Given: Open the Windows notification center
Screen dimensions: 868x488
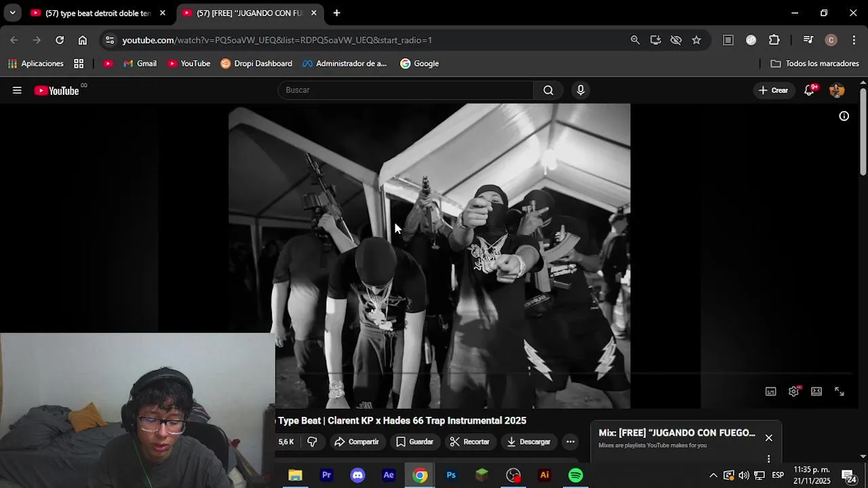Looking at the screenshot, I should (x=849, y=476).
